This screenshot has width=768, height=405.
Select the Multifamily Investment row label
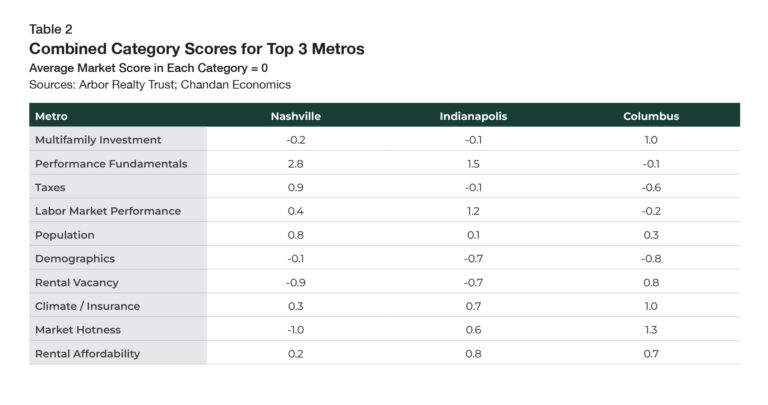pos(98,140)
